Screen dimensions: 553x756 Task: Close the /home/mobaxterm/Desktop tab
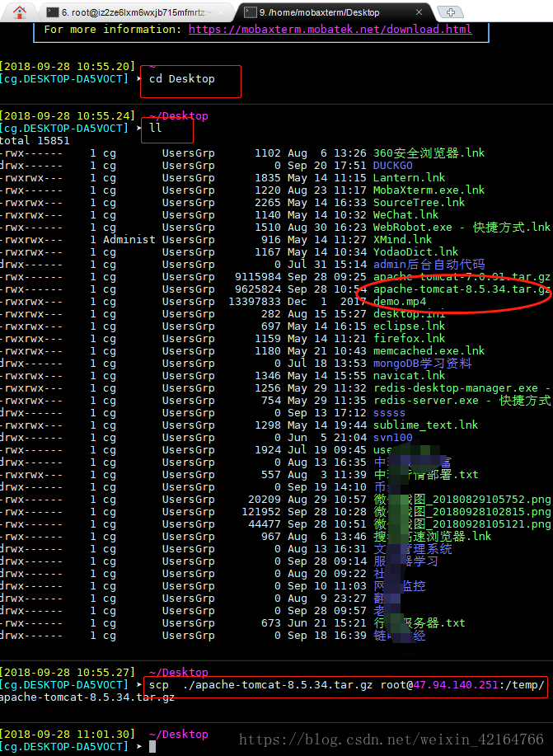pos(419,12)
